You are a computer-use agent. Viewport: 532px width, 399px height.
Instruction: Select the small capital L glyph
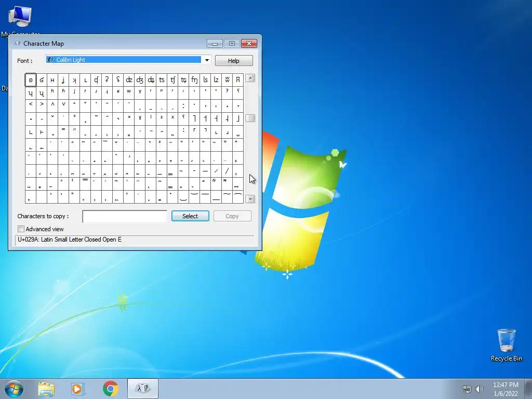pos(85,80)
